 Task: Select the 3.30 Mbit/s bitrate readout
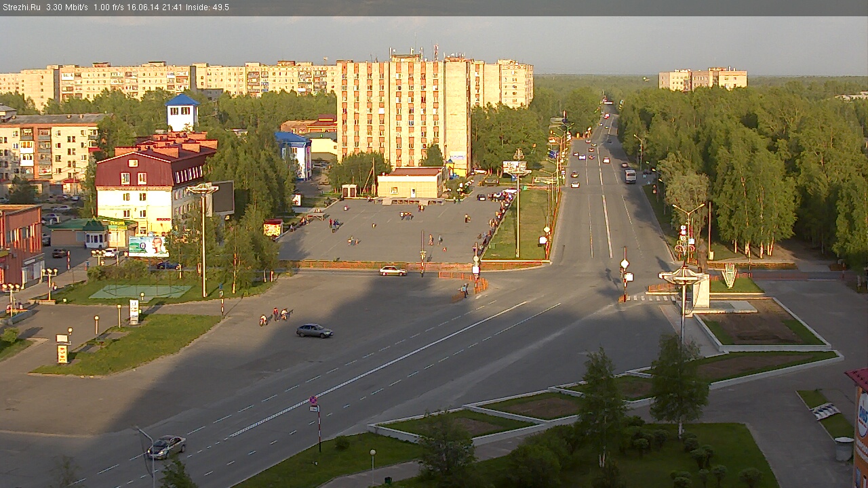pos(67,7)
